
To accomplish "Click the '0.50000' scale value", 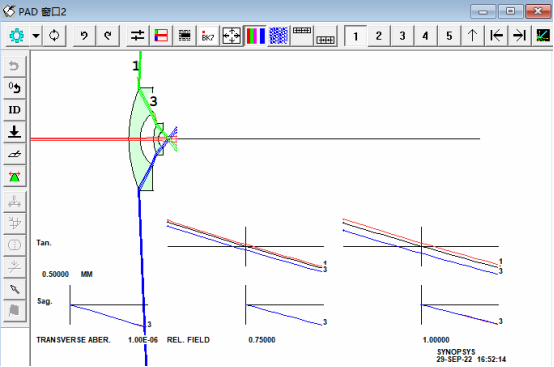I will click(55, 274).
